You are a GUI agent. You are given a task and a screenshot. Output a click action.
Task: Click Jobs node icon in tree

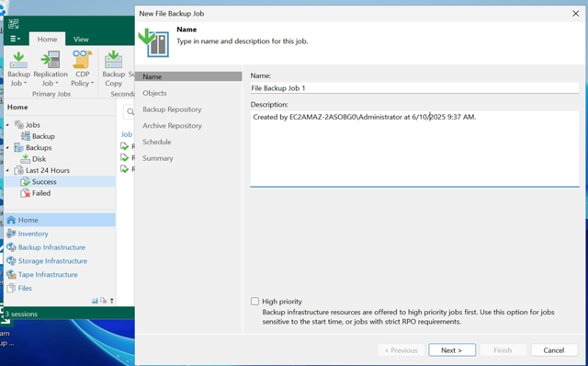click(19, 125)
